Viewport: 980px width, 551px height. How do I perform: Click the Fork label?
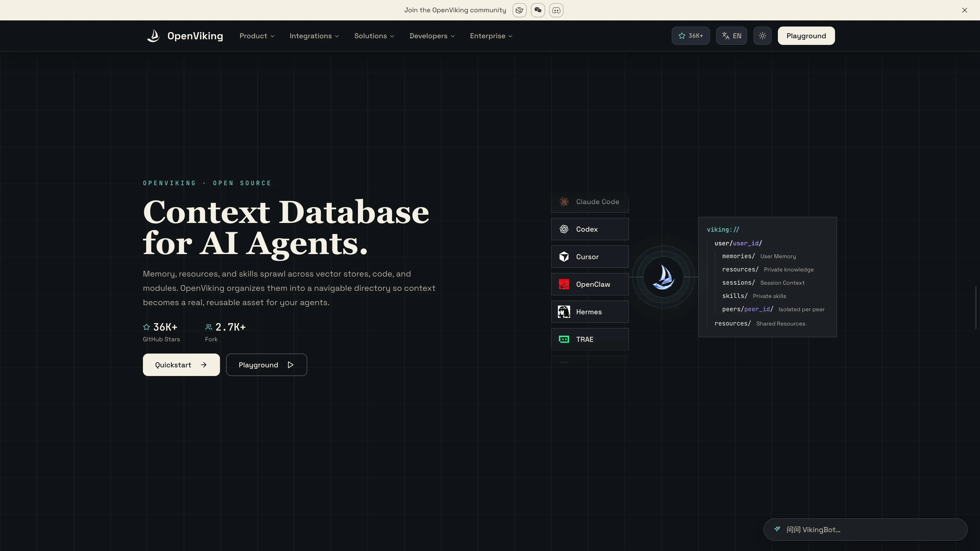211,339
